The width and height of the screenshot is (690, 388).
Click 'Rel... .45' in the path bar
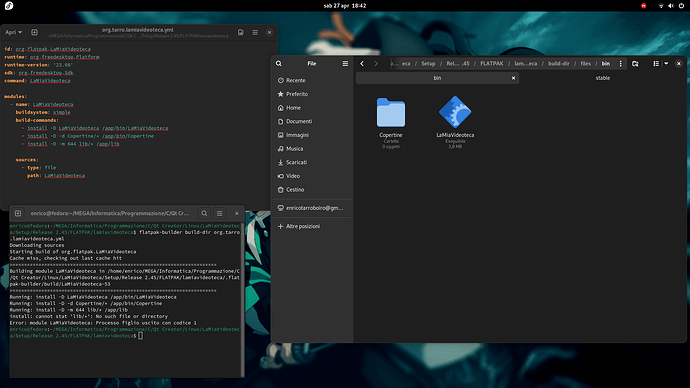[458, 63]
